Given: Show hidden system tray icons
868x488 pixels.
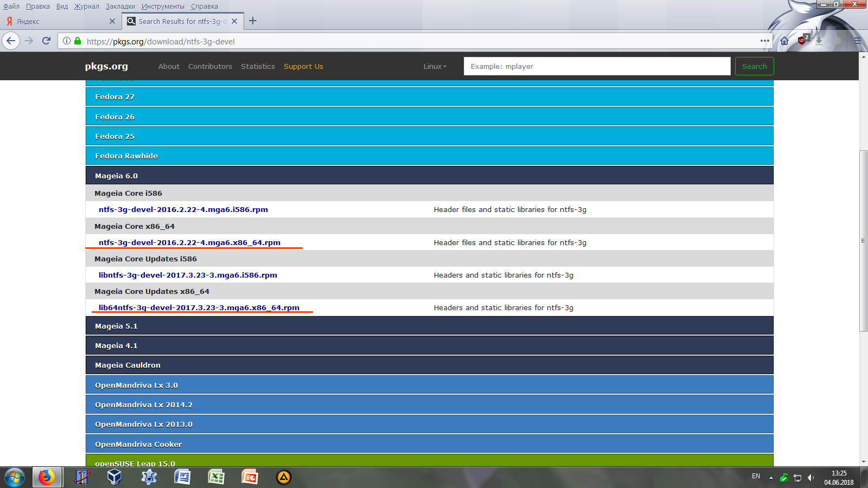Looking at the screenshot, I should 771,478.
